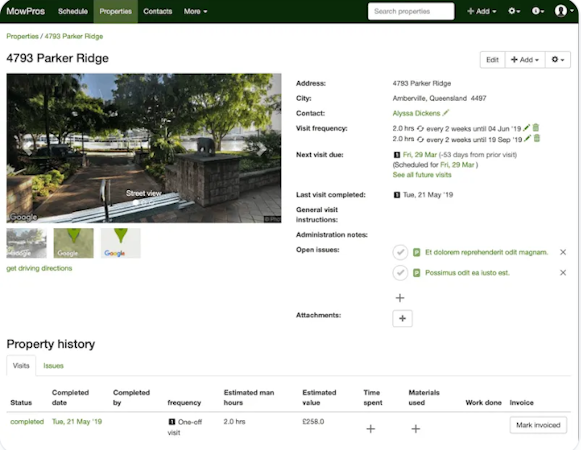
Task: Delete visit frequency ending 19 Sep '19
Action: (x=537, y=139)
